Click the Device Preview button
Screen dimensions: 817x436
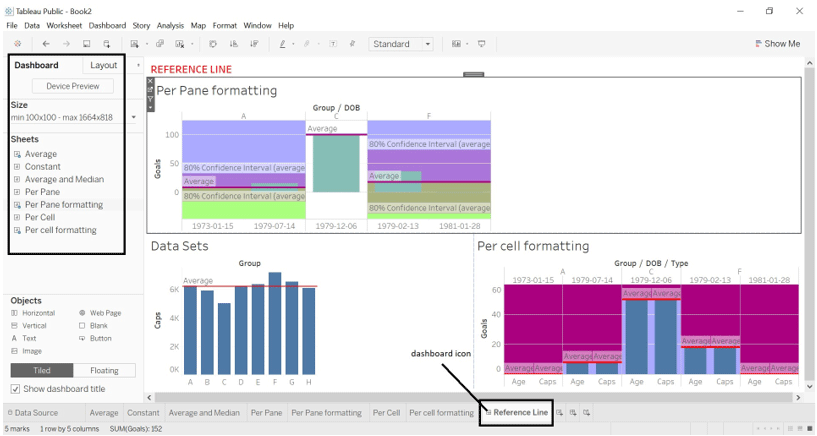[x=73, y=86]
